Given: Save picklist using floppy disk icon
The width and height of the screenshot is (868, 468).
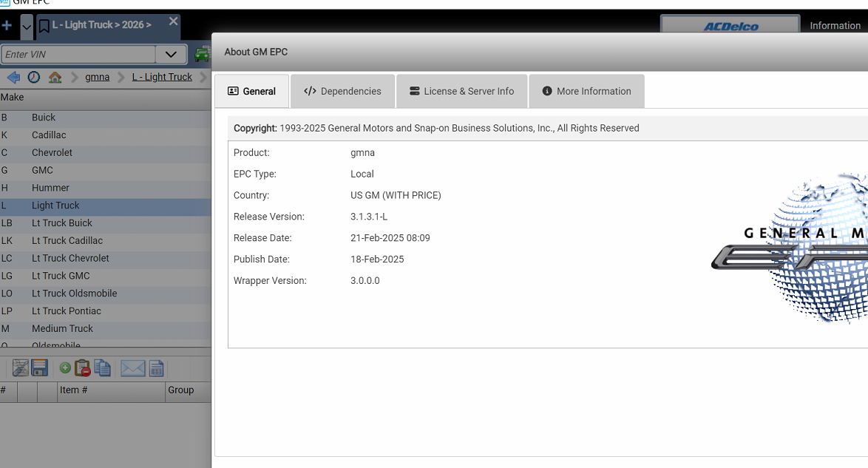Looking at the screenshot, I should pos(40,367).
